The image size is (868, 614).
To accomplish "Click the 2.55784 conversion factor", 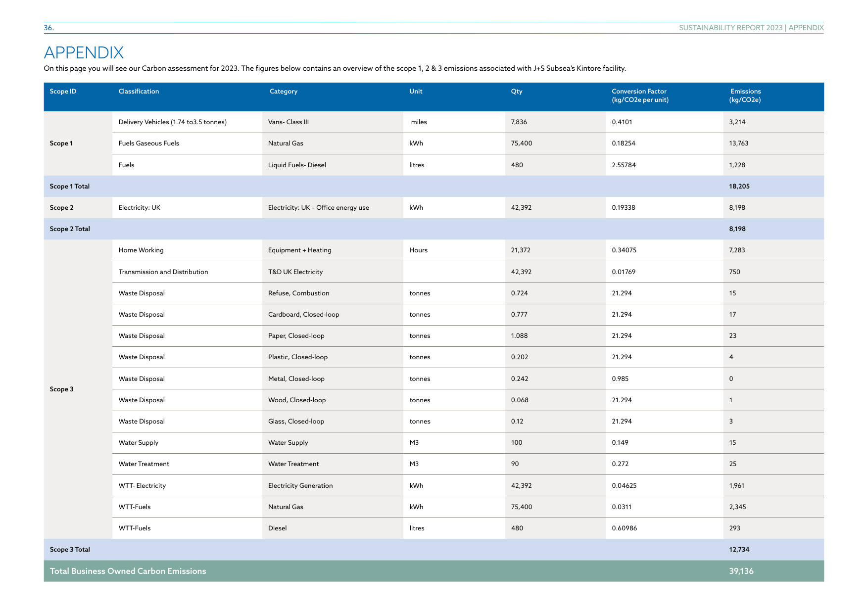I will (624, 165).
